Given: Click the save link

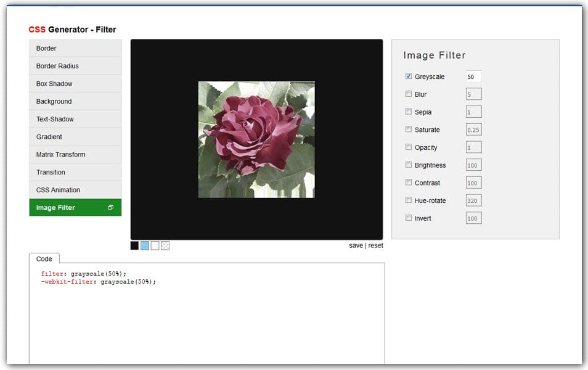Looking at the screenshot, I should point(356,245).
